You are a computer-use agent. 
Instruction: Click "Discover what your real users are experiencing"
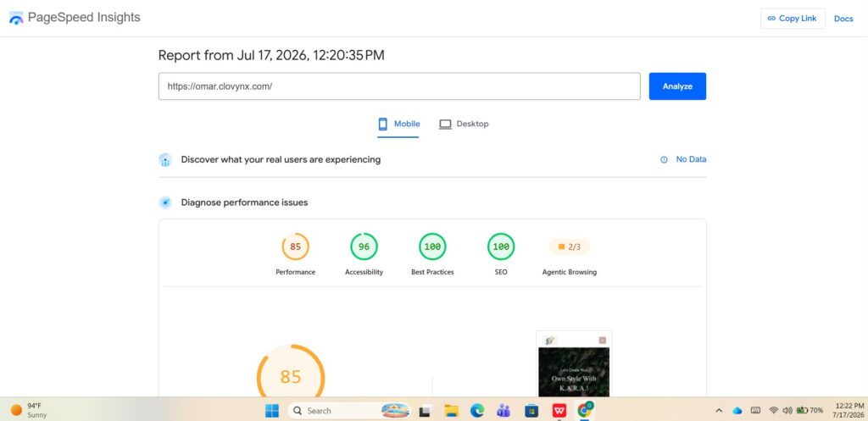pyautogui.click(x=281, y=159)
